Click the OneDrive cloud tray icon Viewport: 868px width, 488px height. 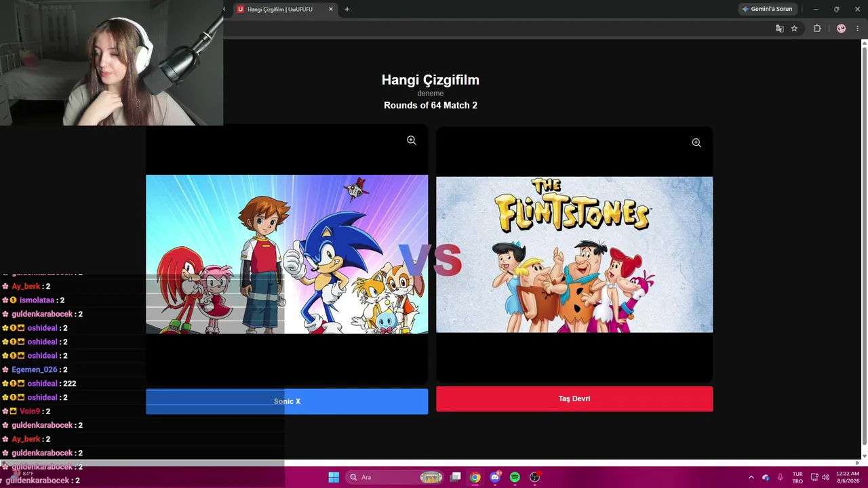[766, 477]
